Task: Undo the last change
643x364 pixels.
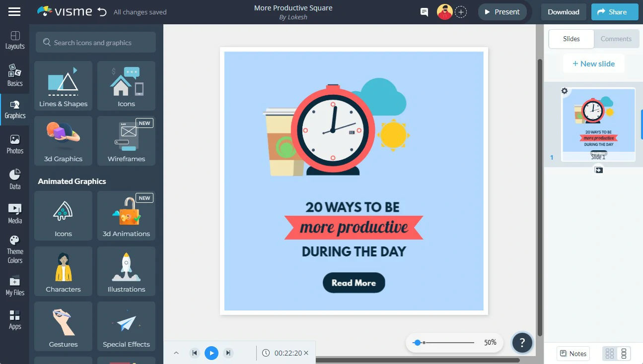Action: [102, 12]
